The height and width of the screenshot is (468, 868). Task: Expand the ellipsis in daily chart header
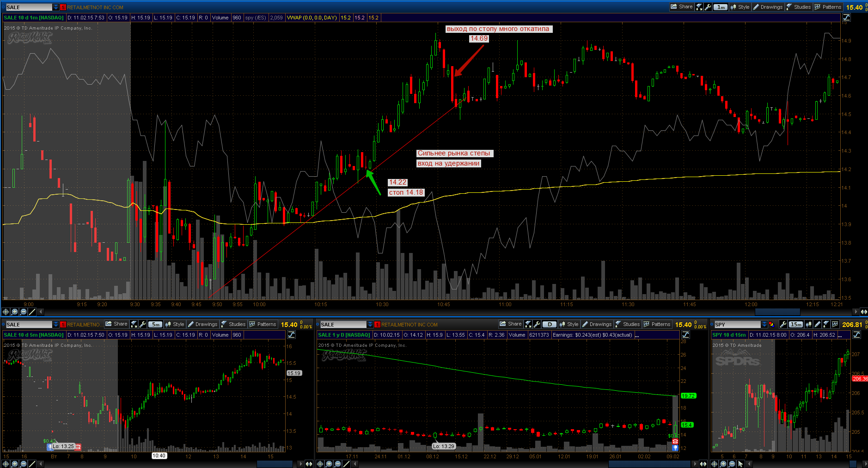[637, 336]
